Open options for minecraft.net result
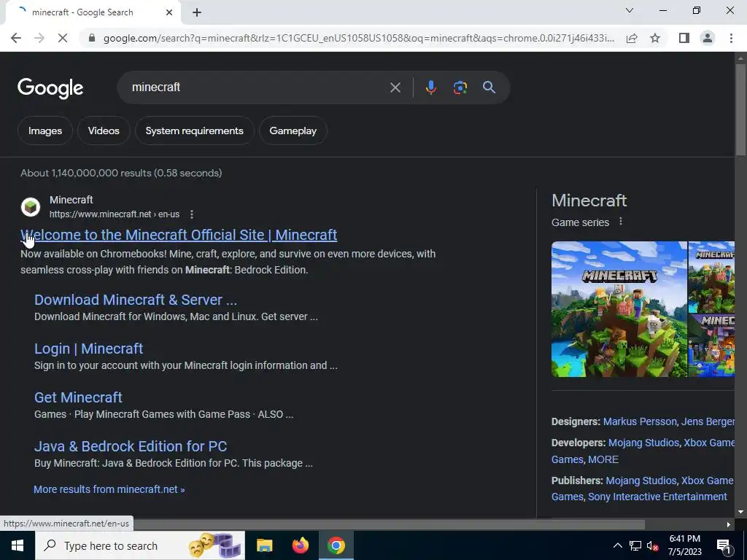 coord(192,214)
